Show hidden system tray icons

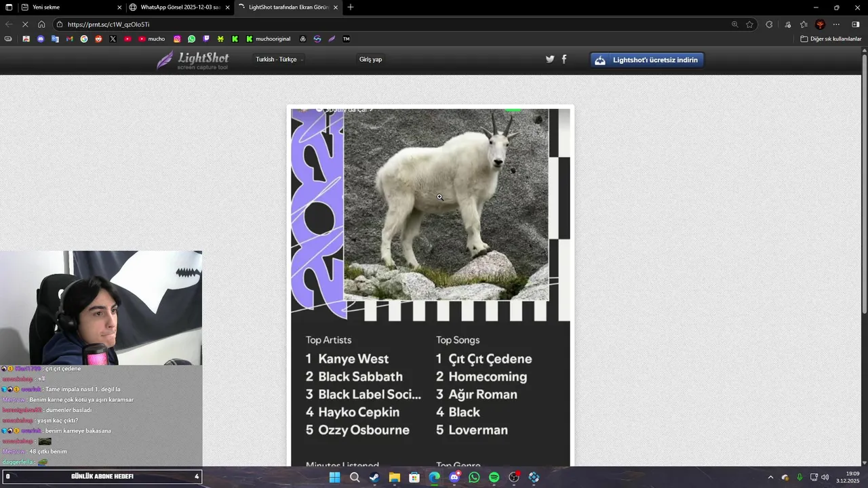click(x=770, y=477)
